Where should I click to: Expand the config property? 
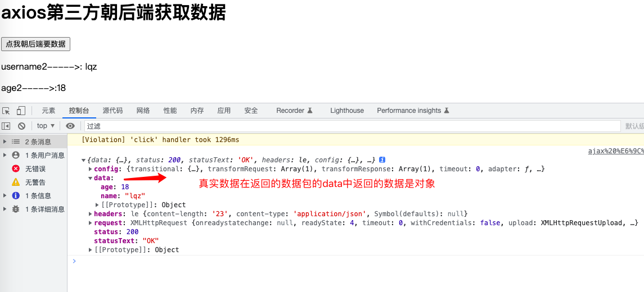tap(91, 169)
